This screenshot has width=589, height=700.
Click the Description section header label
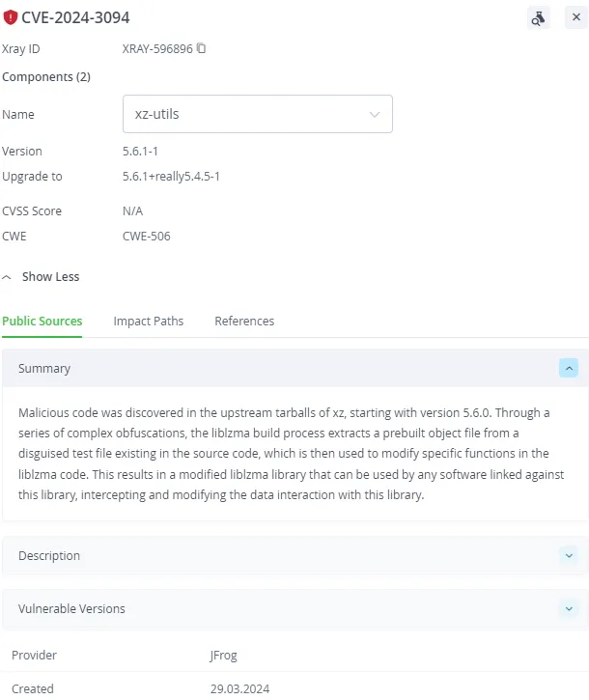(x=49, y=556)
